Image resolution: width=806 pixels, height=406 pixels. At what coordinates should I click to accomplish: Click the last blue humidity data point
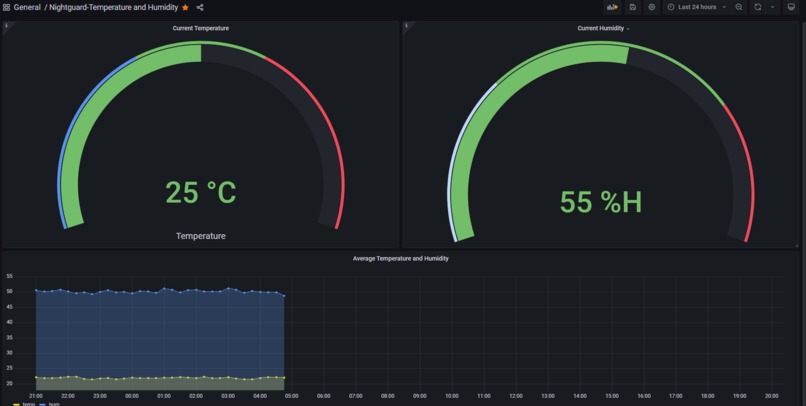[284, 296]
